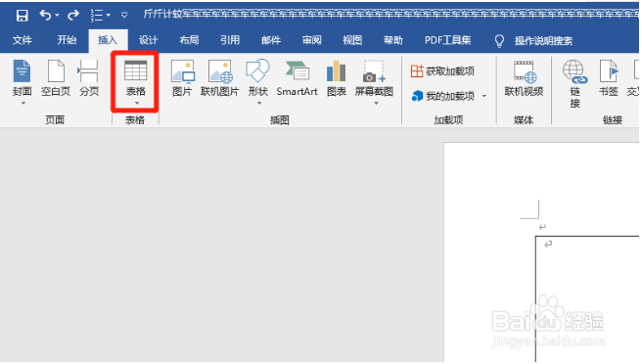Insert a chart with 图表

[x=336, y=78]
